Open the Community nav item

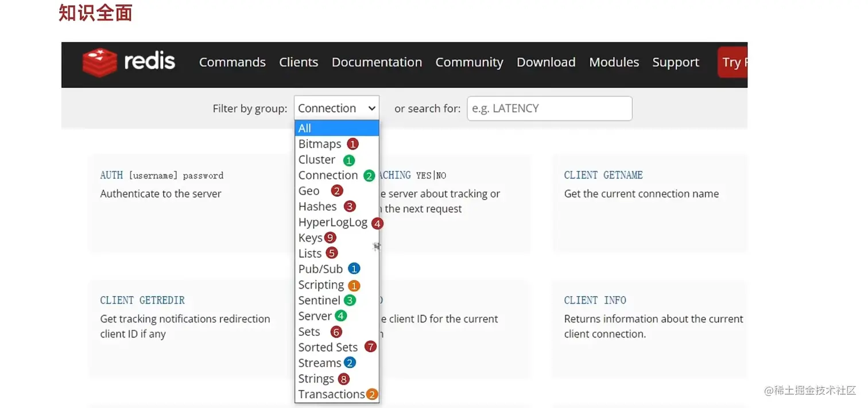(469, 62)
